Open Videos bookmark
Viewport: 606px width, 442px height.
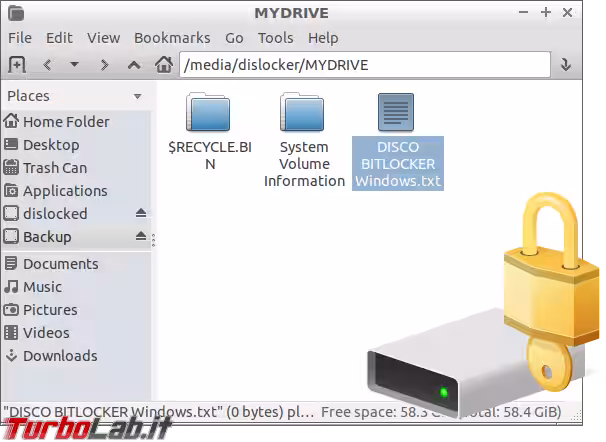click(76, 333)
